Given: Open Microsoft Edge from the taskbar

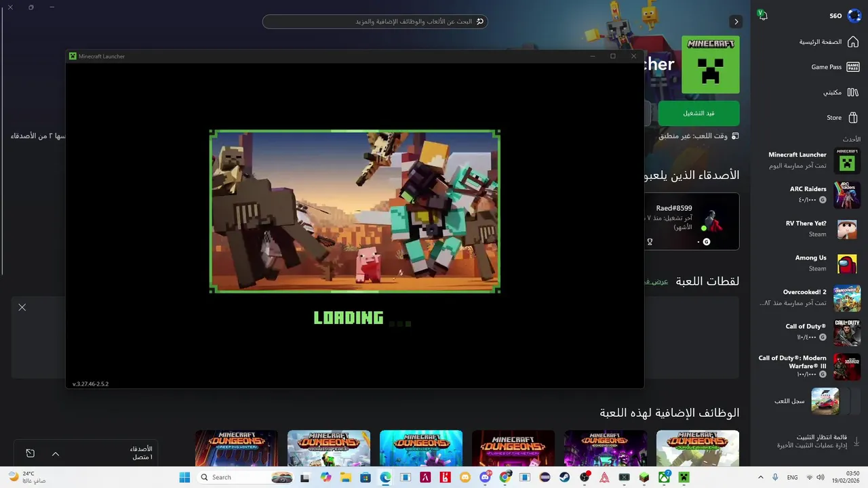Looking at the screenshot, I should [x=385, y=477].
